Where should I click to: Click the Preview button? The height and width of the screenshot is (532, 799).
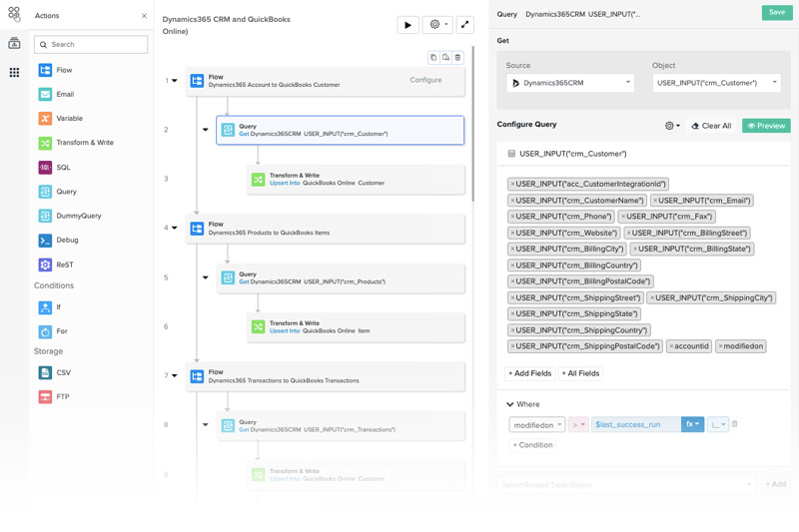[766, 126]
